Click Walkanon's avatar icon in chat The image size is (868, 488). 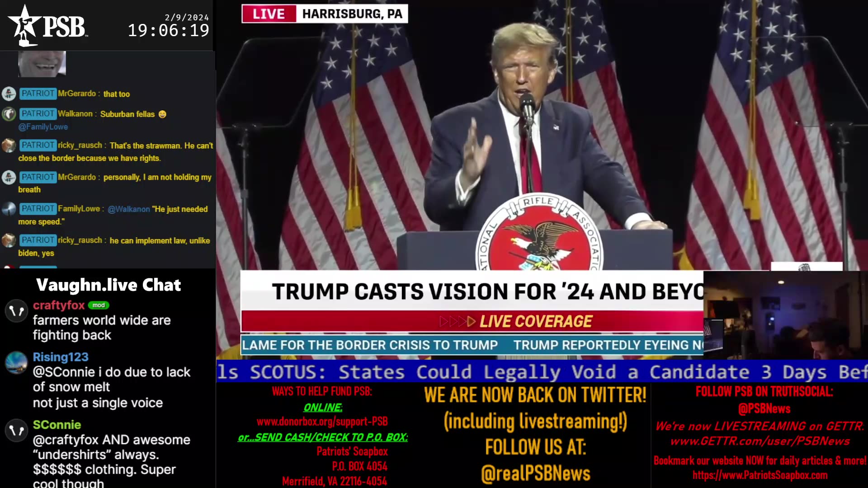(9, 114)
